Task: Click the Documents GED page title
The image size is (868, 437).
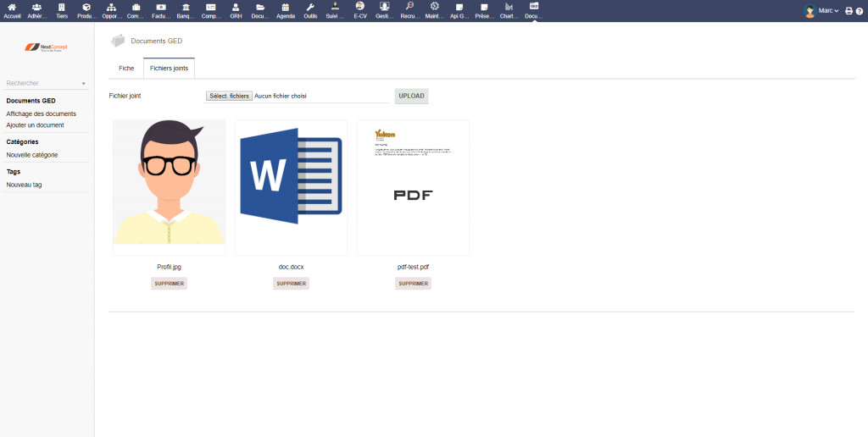Action: click(x=157, y=41)
